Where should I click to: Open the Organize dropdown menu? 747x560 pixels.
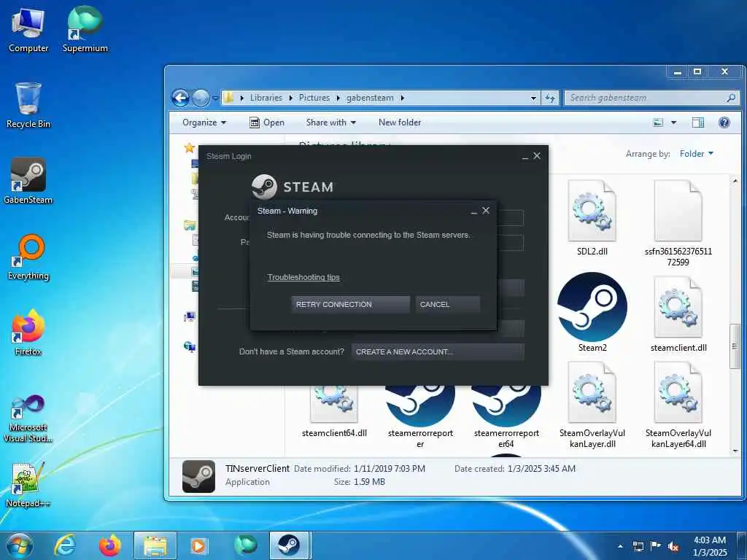pyautogui.click(x=204, y=122)
